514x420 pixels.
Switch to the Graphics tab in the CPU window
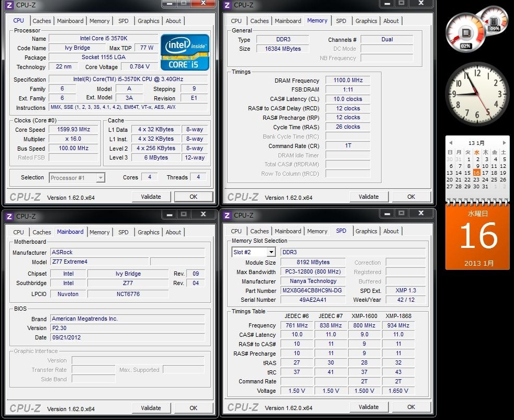(148, 21)
